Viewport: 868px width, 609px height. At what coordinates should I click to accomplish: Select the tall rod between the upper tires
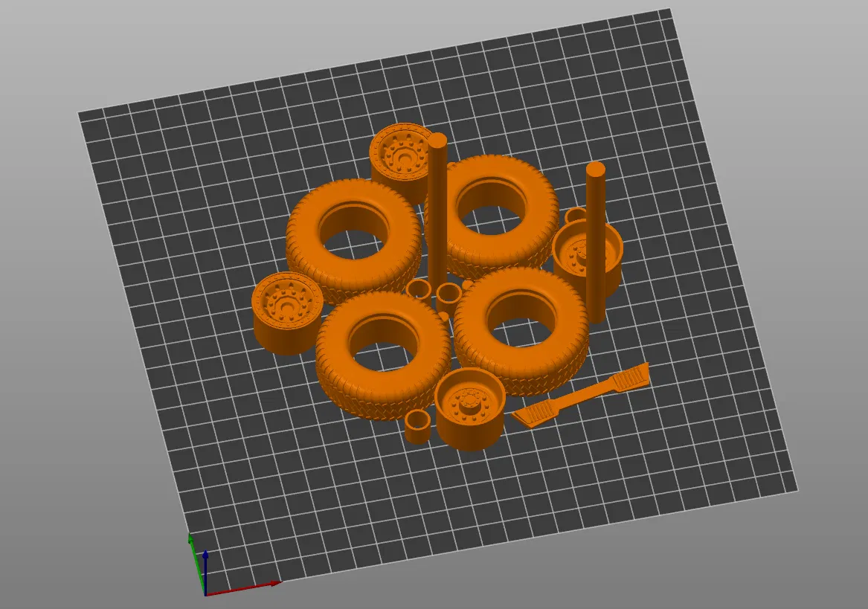[437, 207]
